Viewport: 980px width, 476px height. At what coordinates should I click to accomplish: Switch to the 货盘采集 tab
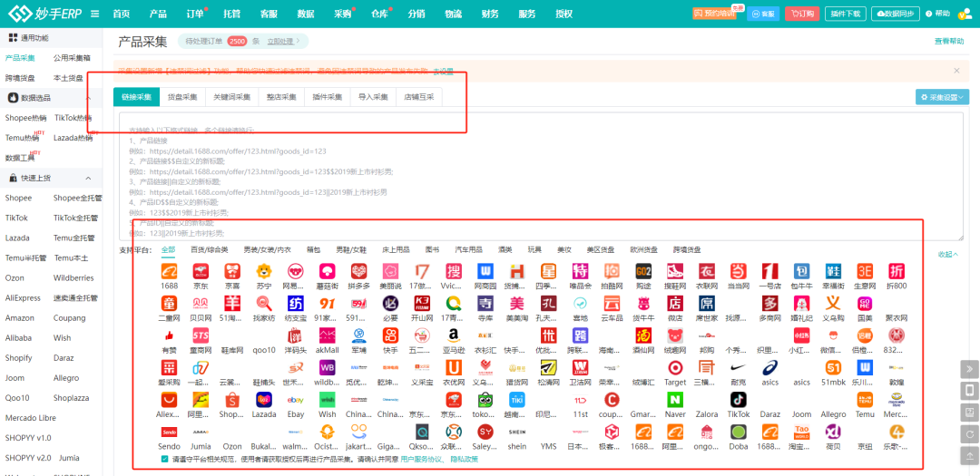pyautogui.click(x=182, y=97)
